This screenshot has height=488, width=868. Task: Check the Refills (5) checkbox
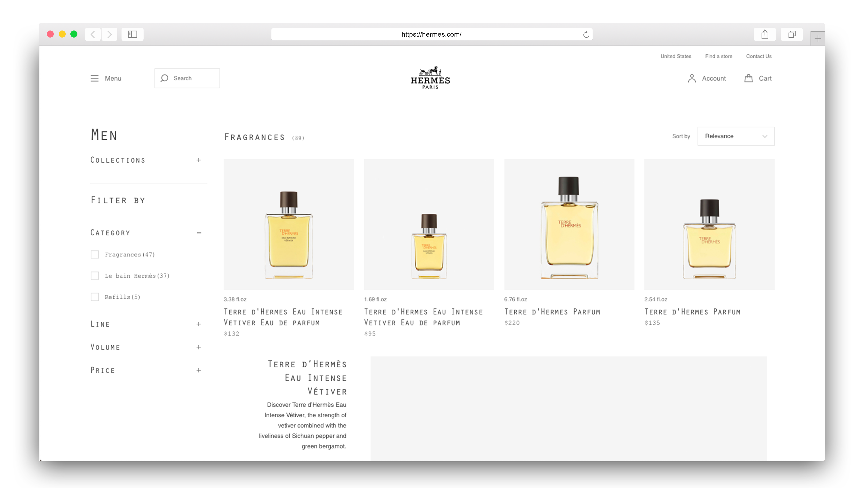pos(95,297)
